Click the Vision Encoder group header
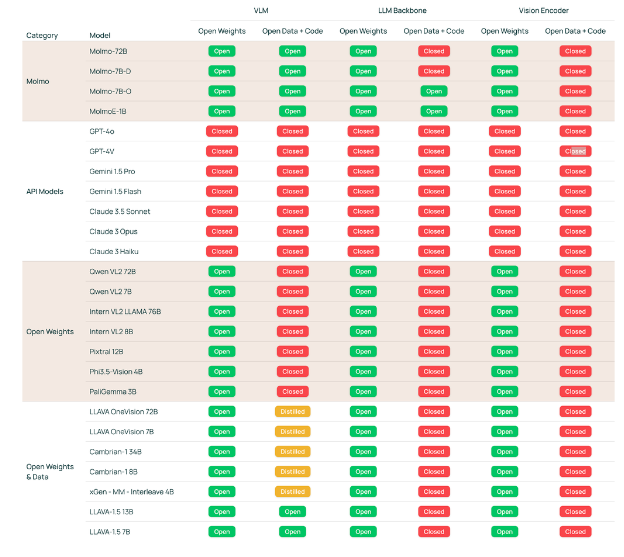The width and height of the screenshot is (624, 557). 544,10
